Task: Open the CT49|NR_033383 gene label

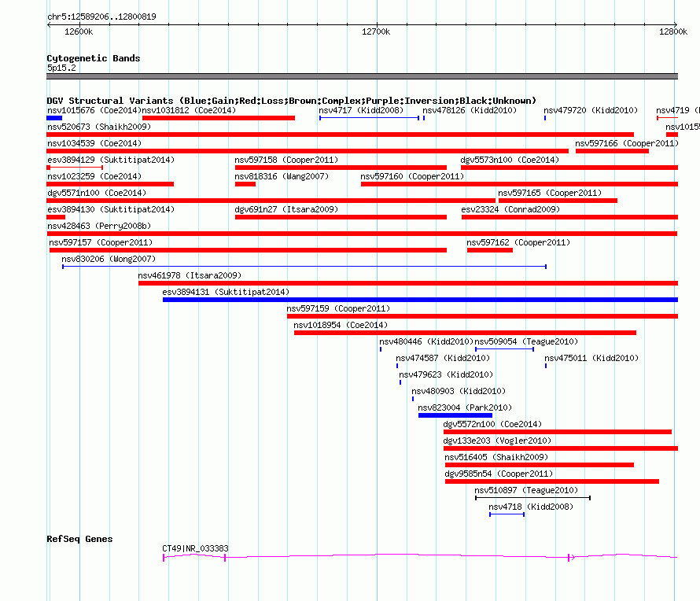Action: click(x=195, y=548)
